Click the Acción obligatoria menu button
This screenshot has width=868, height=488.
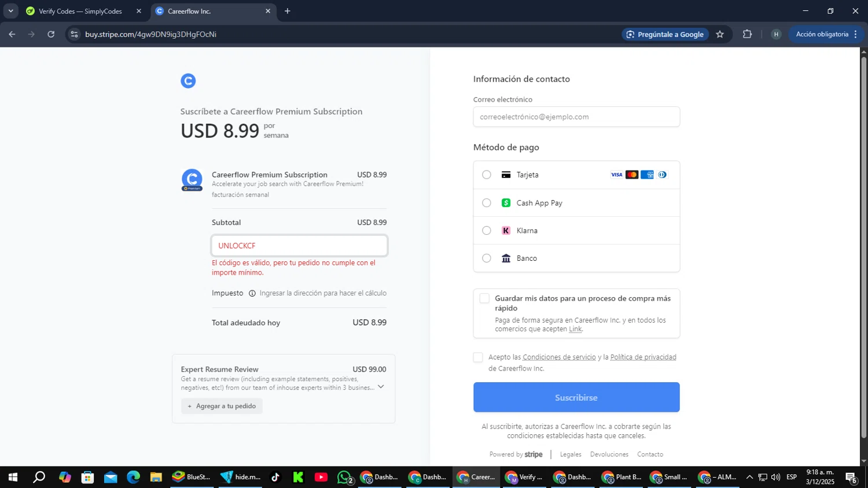(826, 34)
